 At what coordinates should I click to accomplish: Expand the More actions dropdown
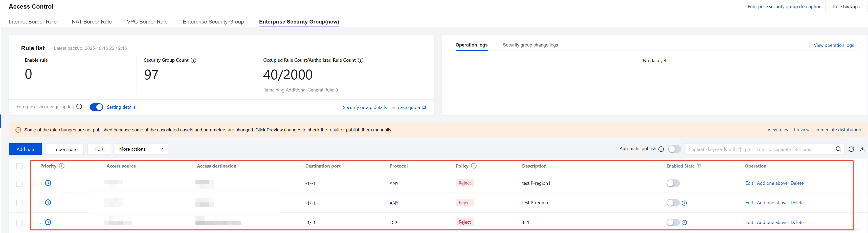(141, 149)
